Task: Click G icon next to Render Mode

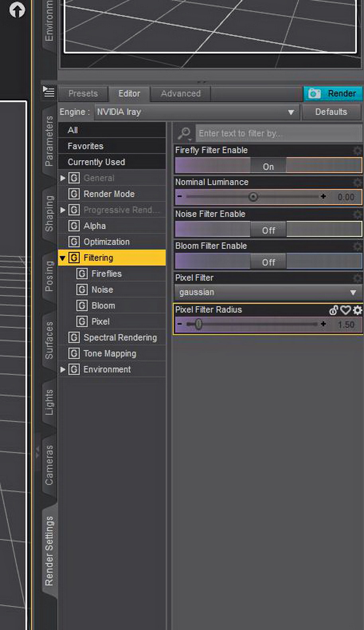Action: click(x=74, y=194)
